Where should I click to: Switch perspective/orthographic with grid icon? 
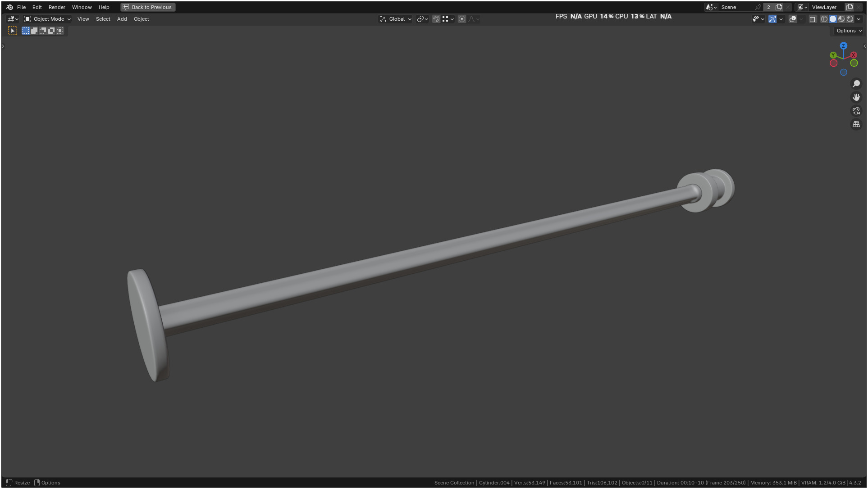coord(856,124)
